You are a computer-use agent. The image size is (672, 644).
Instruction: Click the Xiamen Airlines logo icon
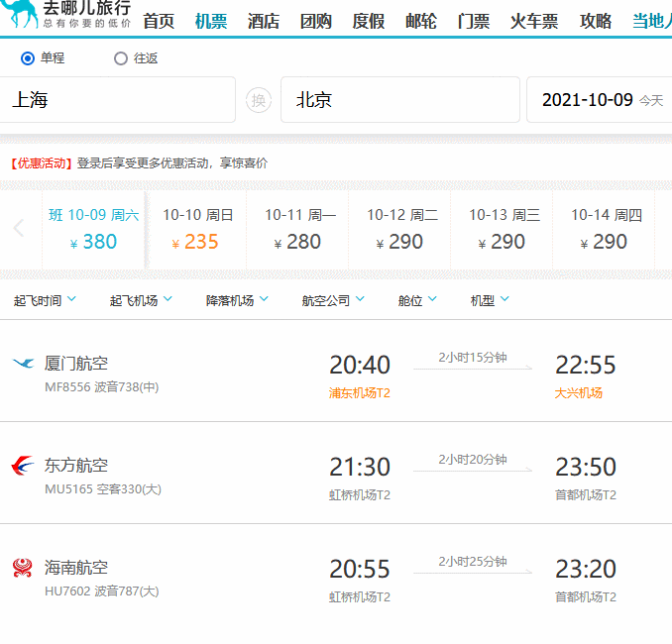(24, 364)
